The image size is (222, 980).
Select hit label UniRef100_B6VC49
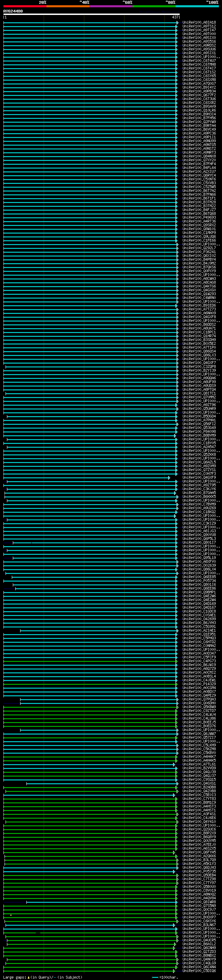(199, 129)
